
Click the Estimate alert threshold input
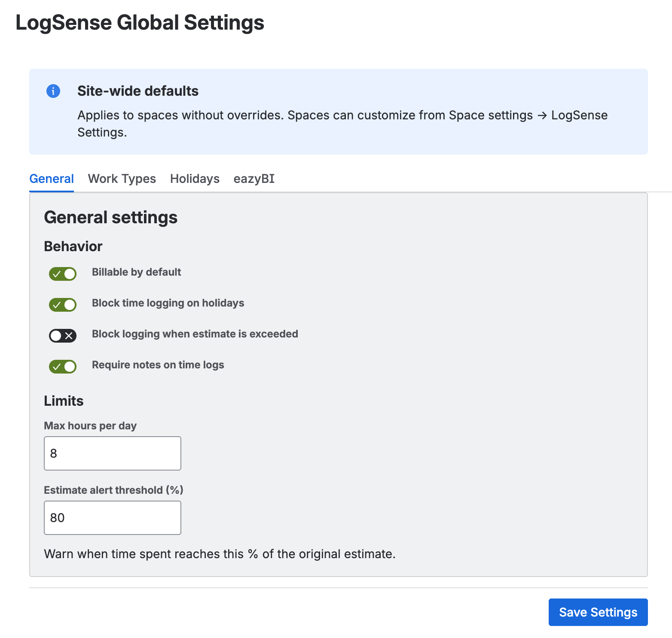pos(113,518)
